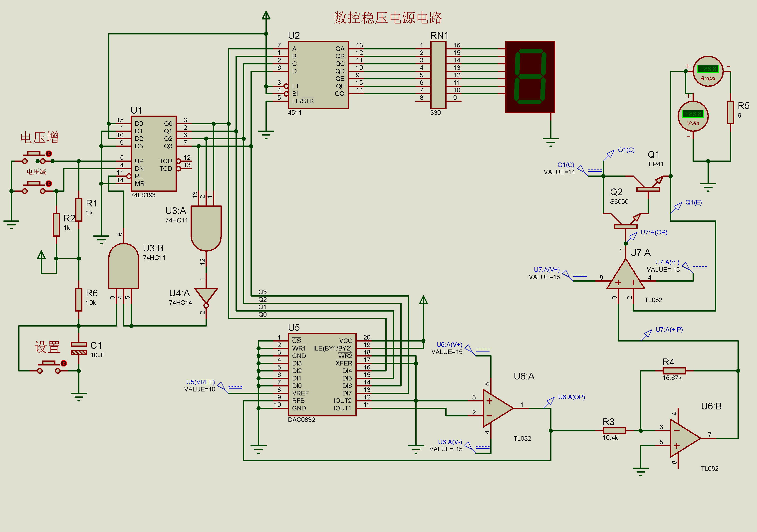Push the 电压增 voltage-up button switch

[34, 157]
